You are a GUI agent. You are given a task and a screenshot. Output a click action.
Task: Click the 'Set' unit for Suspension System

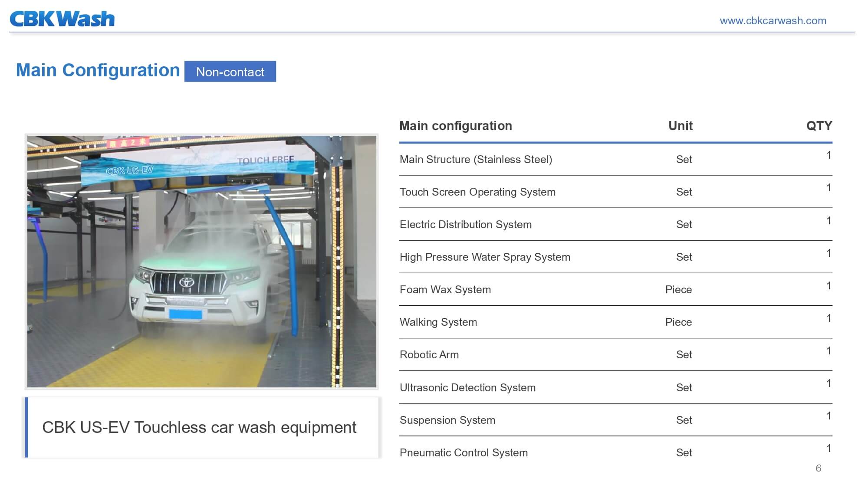(x=684, y=420)
